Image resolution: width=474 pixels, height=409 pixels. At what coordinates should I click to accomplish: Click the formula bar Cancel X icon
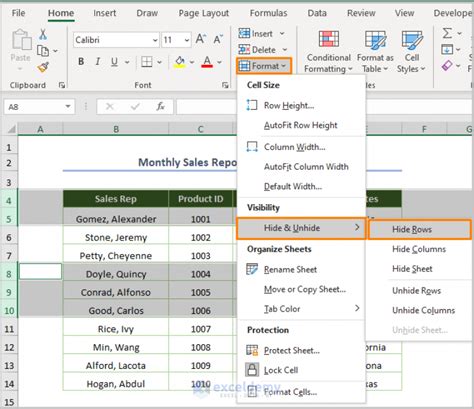coord(109,107)
